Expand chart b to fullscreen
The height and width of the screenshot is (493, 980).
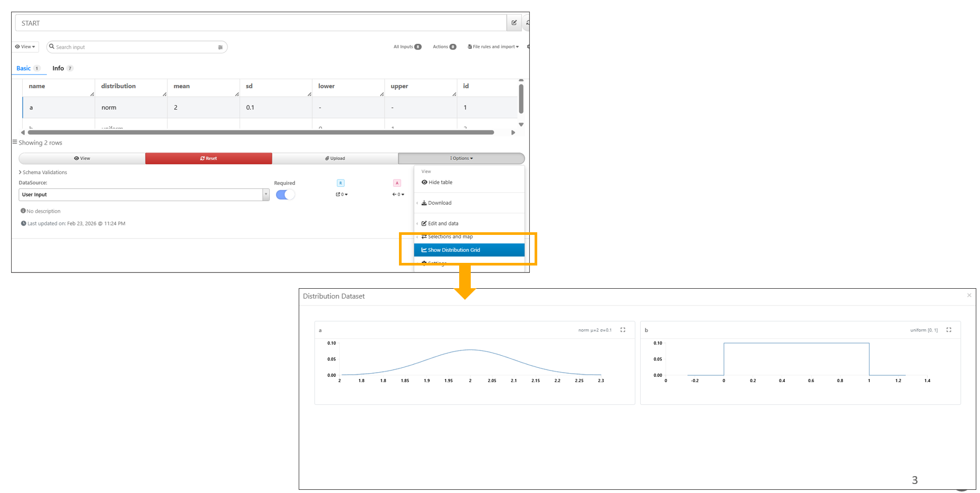tap(948, 330)
